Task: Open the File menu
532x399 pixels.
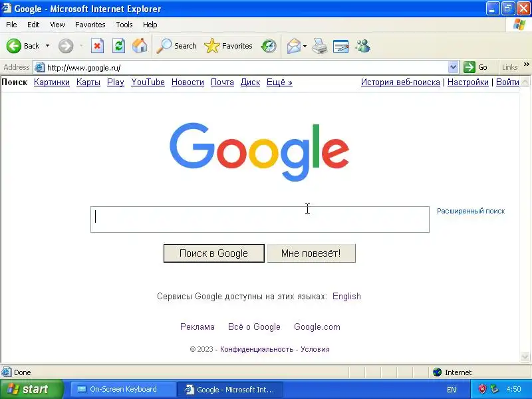Action: pyautogui.click(x=11, y=25)
